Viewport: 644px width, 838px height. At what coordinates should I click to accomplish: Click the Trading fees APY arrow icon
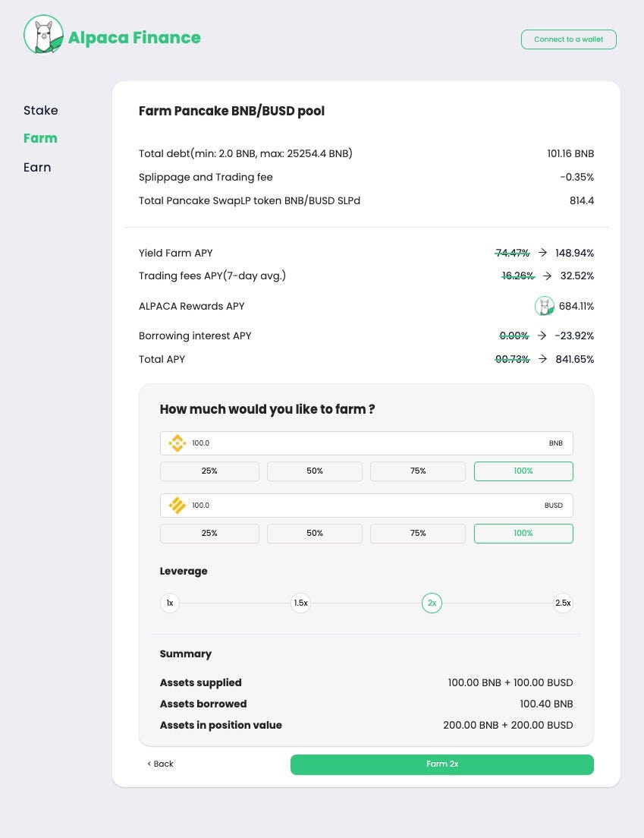coord(548,276)
